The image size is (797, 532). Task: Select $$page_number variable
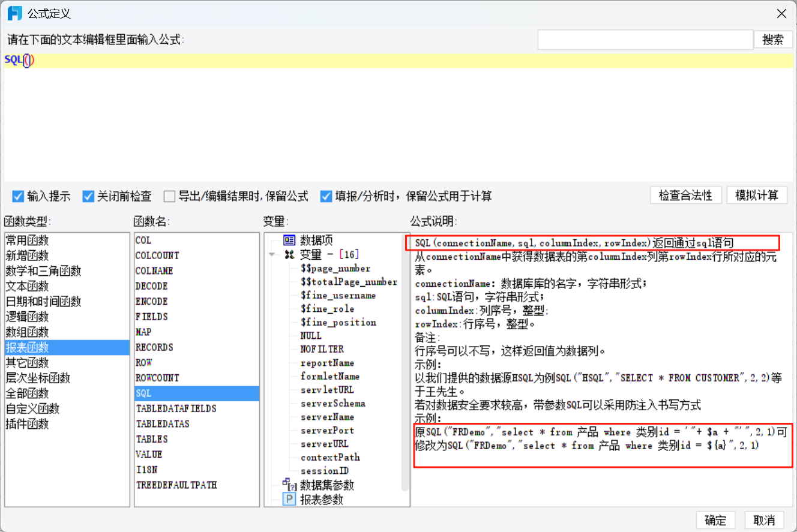[x=335, y=269]
